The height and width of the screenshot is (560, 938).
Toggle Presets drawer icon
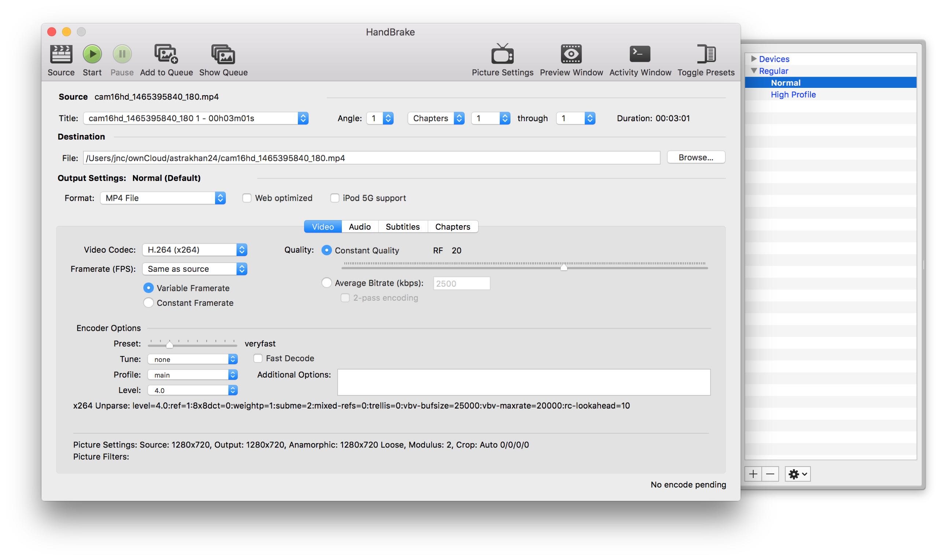click(706, 54)
